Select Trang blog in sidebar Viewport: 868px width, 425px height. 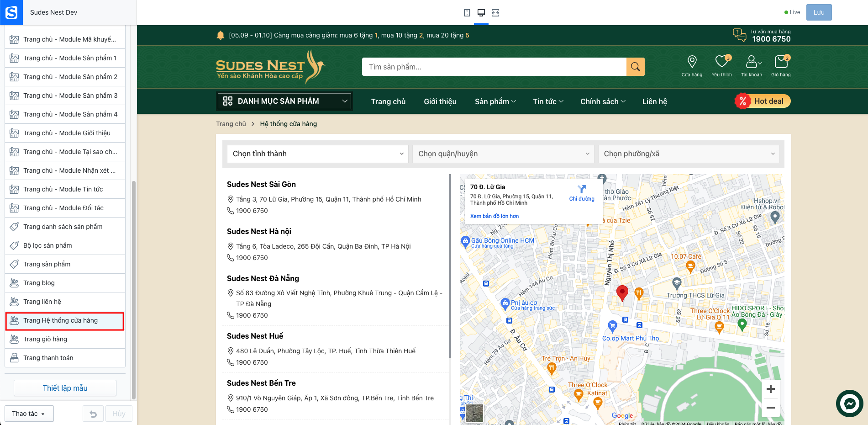pos(65,283)
